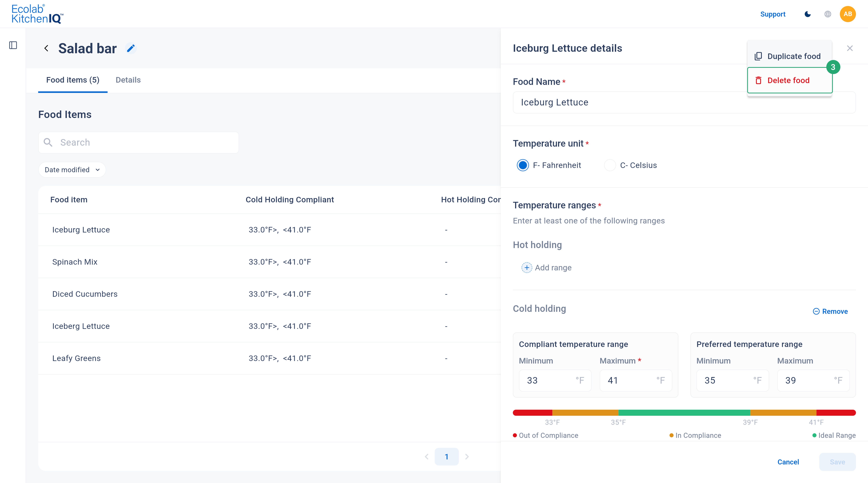Go back with the left arrow

pyautogui.click(x=46, y=48)
